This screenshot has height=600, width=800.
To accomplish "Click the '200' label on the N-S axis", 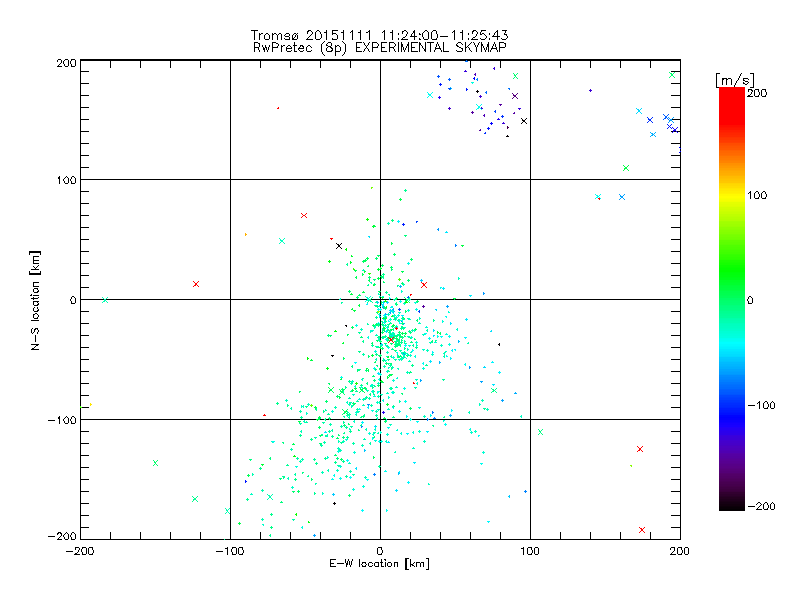I will 66,63.
